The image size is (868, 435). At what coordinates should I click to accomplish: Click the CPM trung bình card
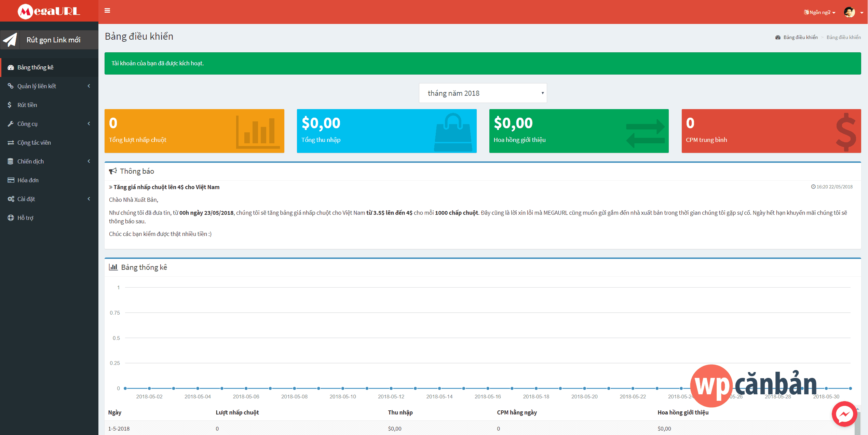[x=771, y=131]
